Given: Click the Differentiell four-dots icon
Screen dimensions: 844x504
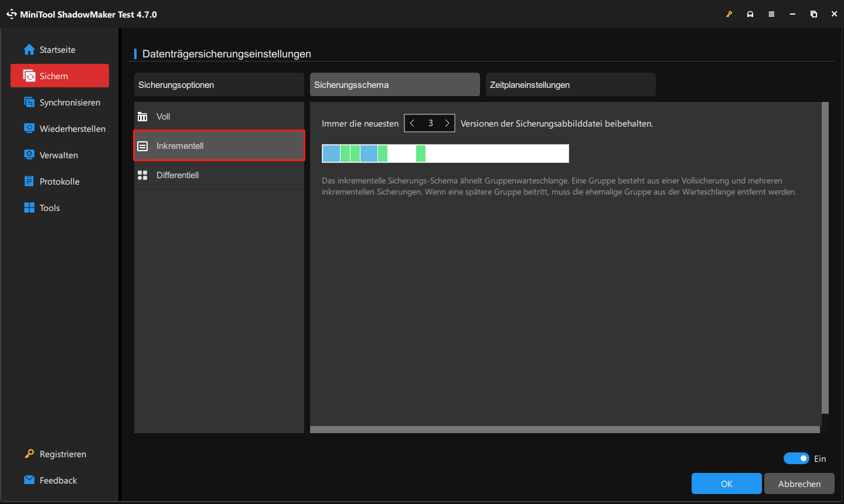Looking at the screenshot, I should [x=142, y=175].
